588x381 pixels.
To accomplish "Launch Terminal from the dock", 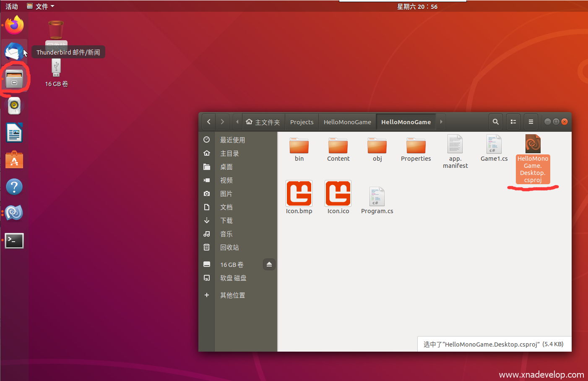I will point(14,240).
